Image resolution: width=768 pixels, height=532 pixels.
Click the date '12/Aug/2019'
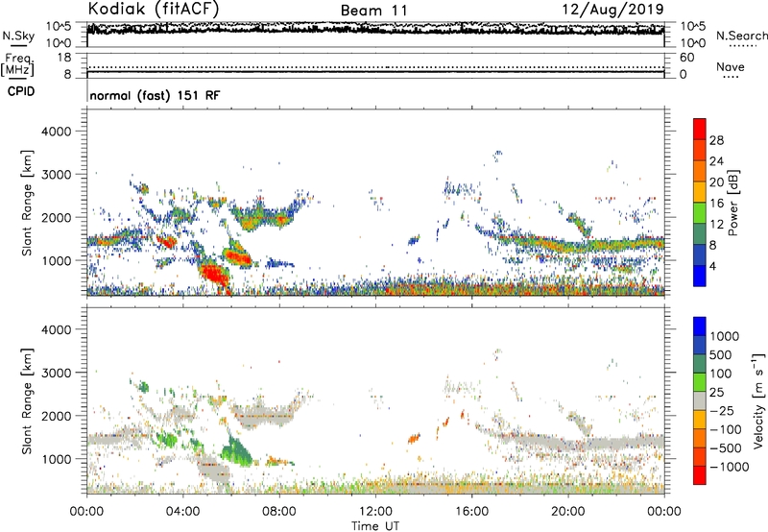pos(612,10)
